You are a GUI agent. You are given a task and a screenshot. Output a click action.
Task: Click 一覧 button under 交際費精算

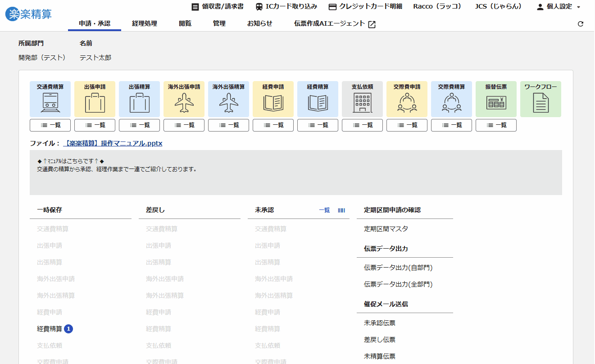[x=451, y=125]
